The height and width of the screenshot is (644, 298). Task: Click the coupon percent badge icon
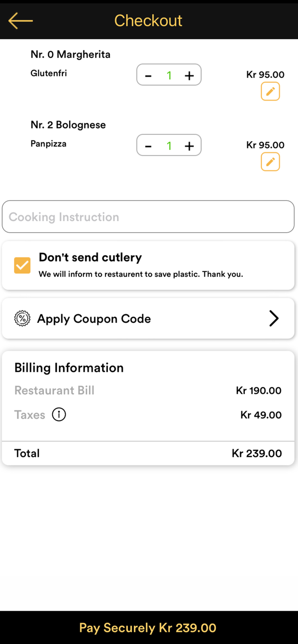coord(22,318)
